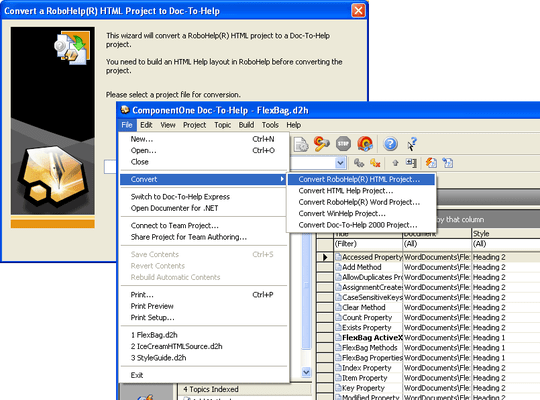The height and width of the screenshot is (400, 540).
Task: Select Convert WinHelp Project...
Action: [361, 214]
